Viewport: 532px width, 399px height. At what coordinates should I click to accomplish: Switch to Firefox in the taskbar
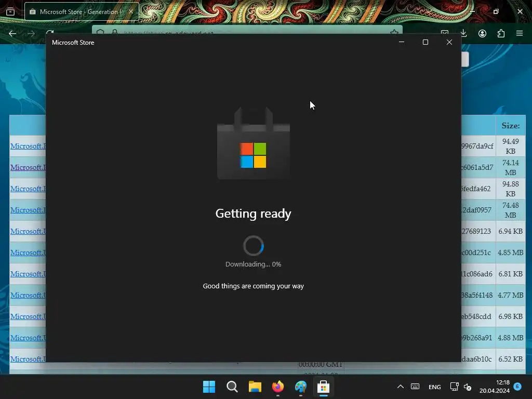pos(278,387)
